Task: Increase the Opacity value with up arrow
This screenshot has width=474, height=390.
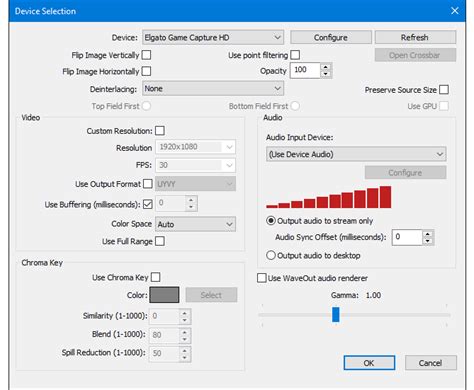Action: point(326,67)
